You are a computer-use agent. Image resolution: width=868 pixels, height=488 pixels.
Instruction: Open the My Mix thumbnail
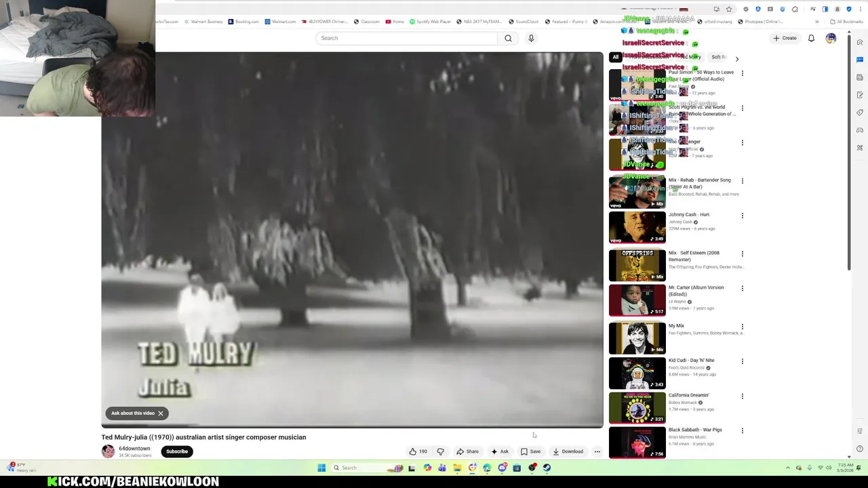[x=637, y=338]
